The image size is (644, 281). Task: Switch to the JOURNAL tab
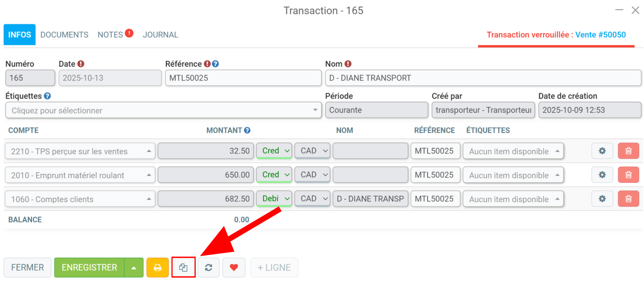160,35
